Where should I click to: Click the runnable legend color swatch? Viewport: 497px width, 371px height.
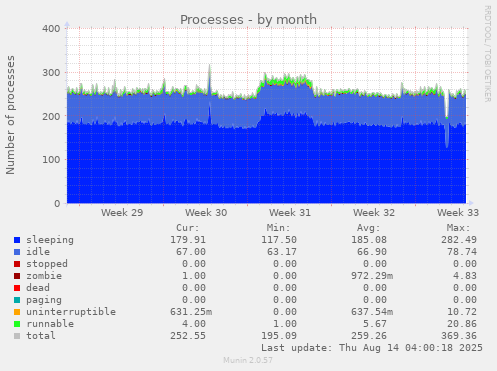17,324
